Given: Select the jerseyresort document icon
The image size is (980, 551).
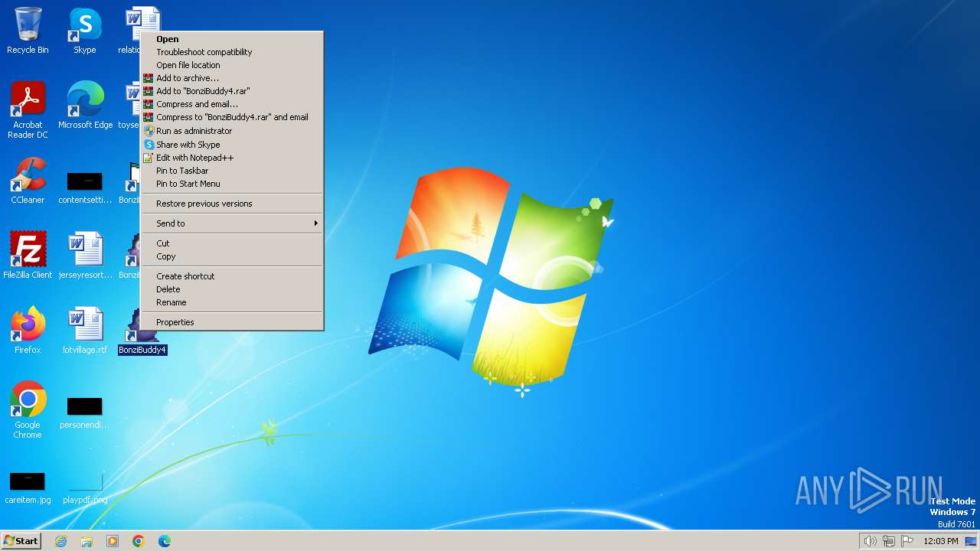Looking at the screenshot, I should [85, 256].
